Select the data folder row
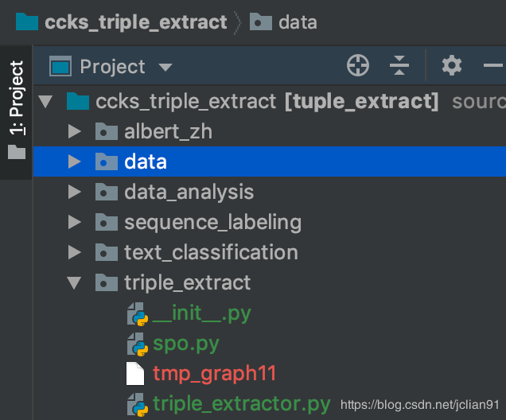Viewport: 506px width, 420px height. (270, 161)
